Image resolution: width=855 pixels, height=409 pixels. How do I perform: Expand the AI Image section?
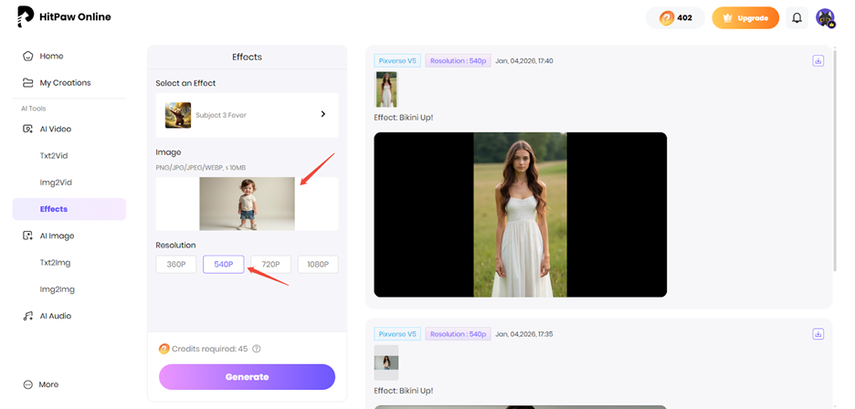(56, 236)
